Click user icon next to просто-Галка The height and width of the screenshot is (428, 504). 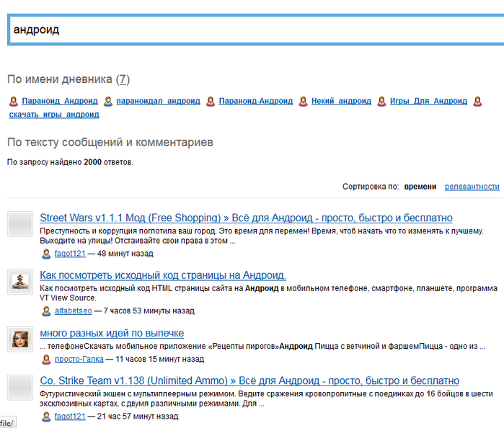coord(47,358)
